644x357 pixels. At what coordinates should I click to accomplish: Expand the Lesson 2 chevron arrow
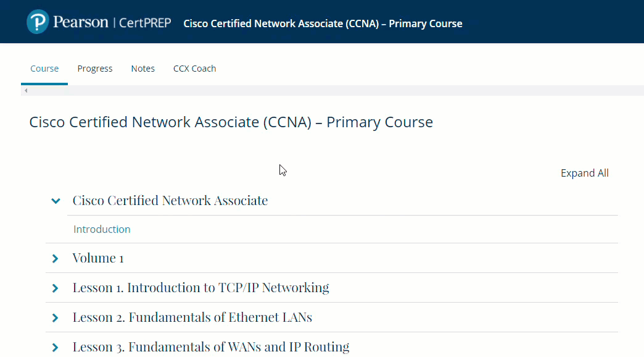pyautogui.click(x=55, y=317)
